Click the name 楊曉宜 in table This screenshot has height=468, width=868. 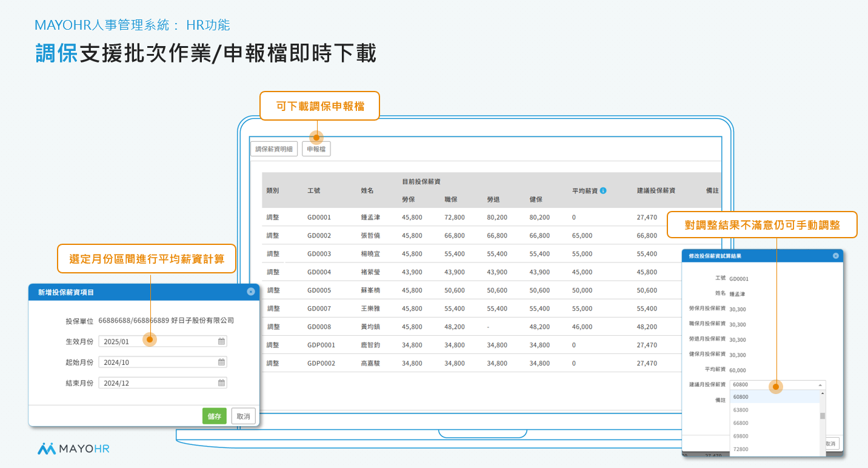[370, 253]
